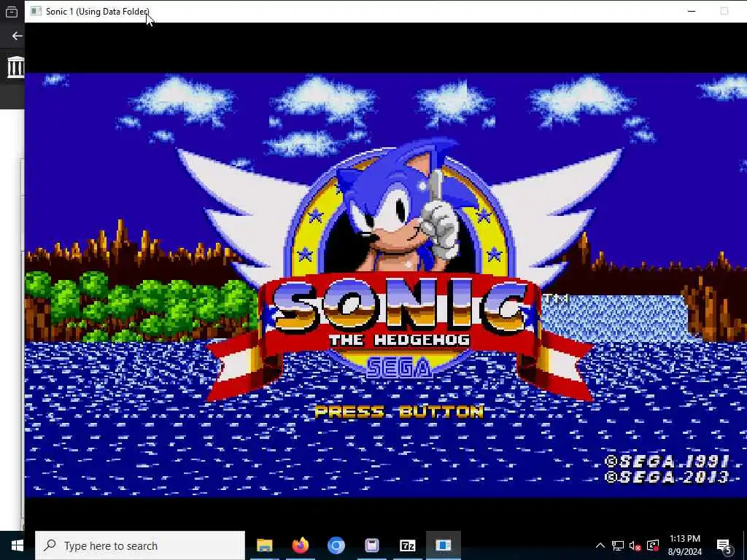Screen dimensions: 747x560
Task: Click the blue SEGA logo under the banner
Action: [399, 367]
